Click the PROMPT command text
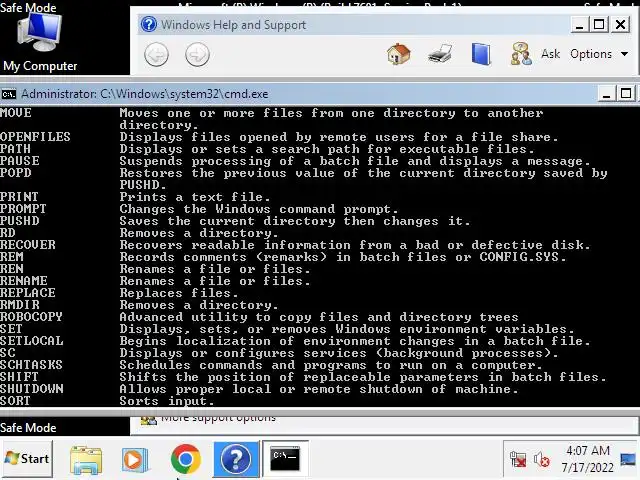 [x=23, y=209]
